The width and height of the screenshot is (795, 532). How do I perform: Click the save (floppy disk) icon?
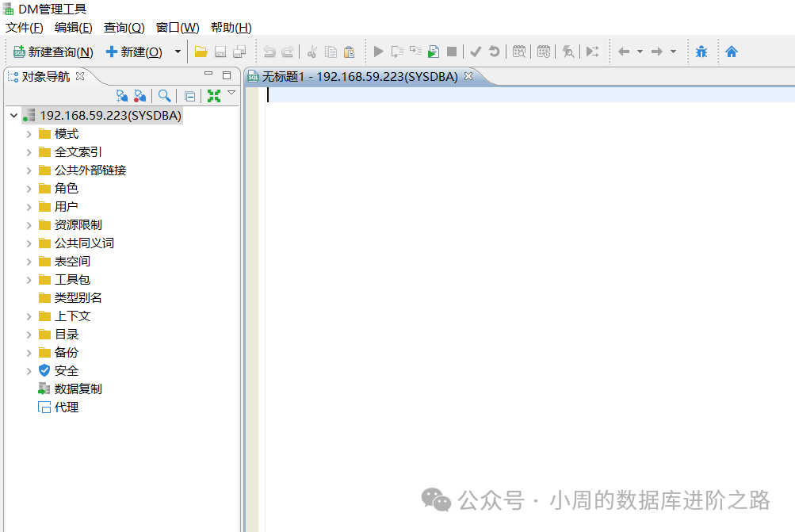[x=220, y=52]
